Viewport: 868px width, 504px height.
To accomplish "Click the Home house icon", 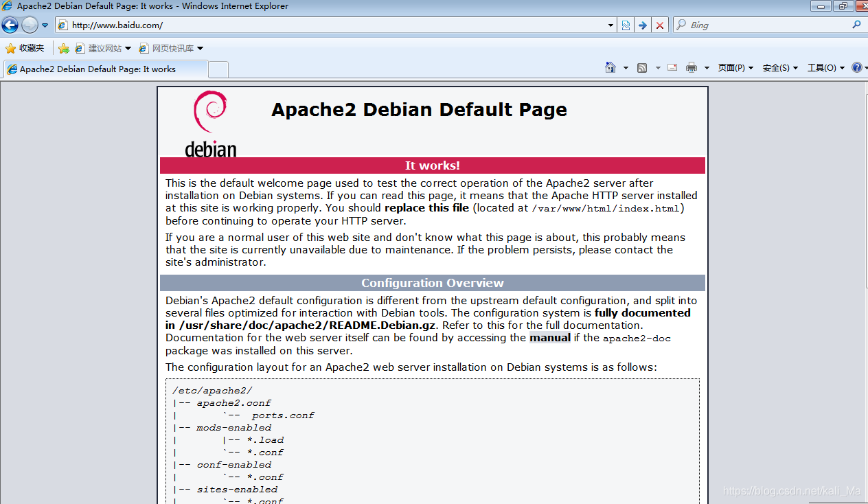I will (x=610, y=67).
